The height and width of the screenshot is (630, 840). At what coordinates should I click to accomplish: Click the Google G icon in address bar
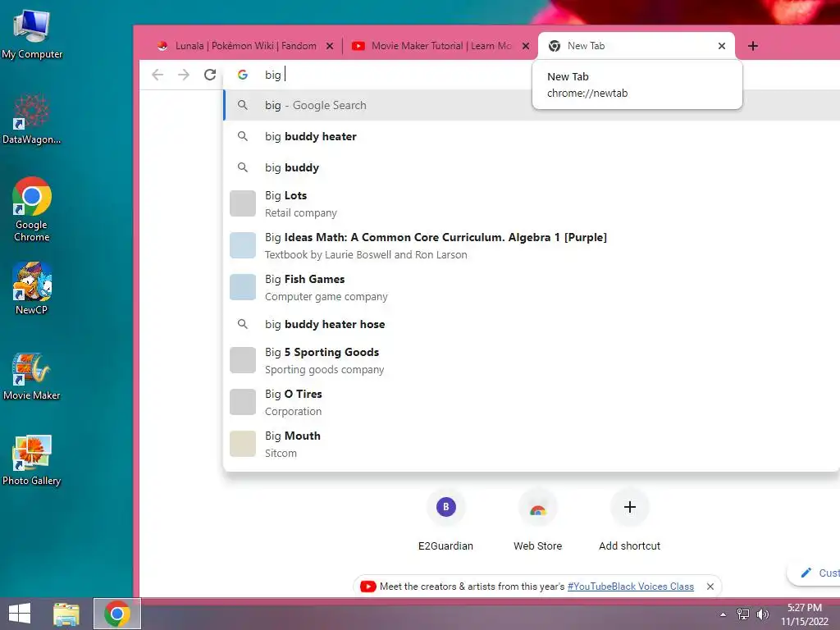pyautogui.click(x=243, y=75)
